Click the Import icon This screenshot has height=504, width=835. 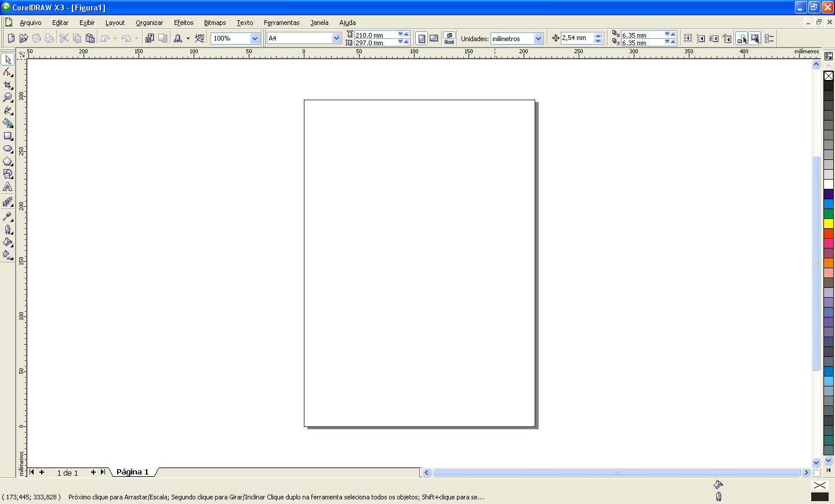(x=150, y=38)
